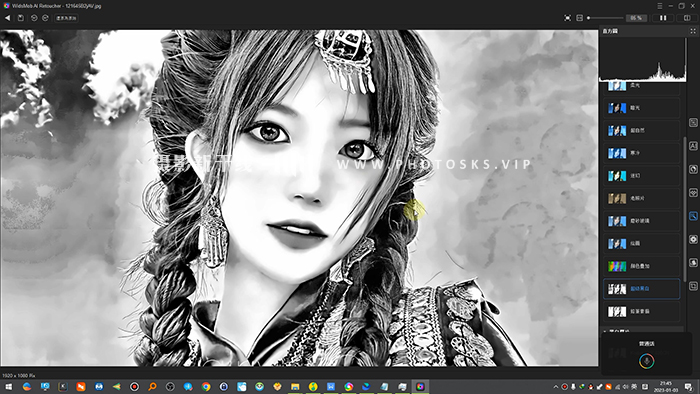This screenshot has width=700, height=394.
Task: Click the back arrow in the top toolbar
Action: pos(7,18)
